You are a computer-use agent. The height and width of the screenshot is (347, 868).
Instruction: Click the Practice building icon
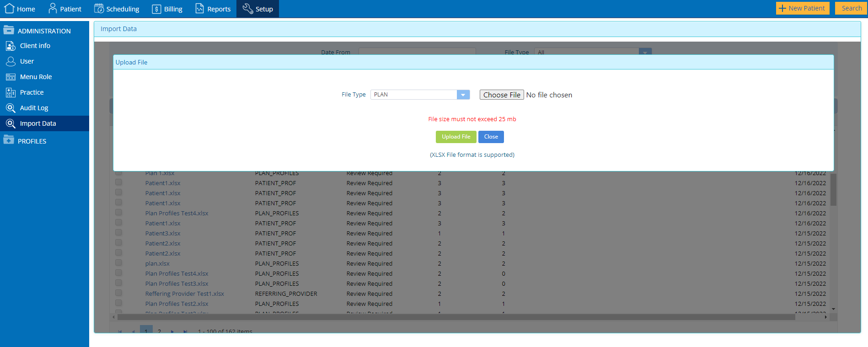(x=11, y=92)
